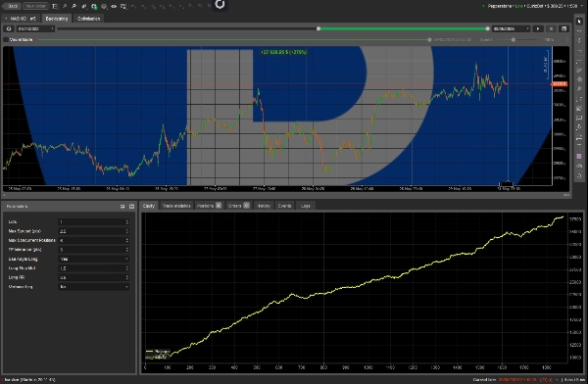Open the Positions tab
Screen dimensions: 588x384
(x=209, y=206)
